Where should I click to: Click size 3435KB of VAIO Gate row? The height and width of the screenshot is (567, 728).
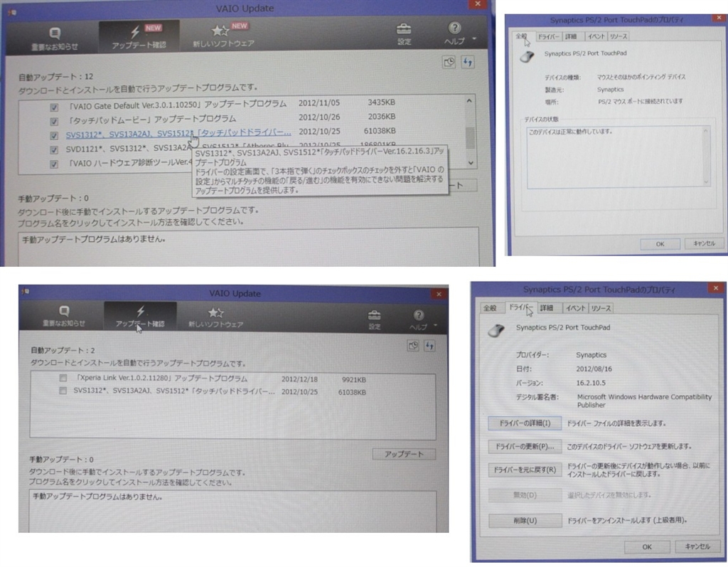381,102
